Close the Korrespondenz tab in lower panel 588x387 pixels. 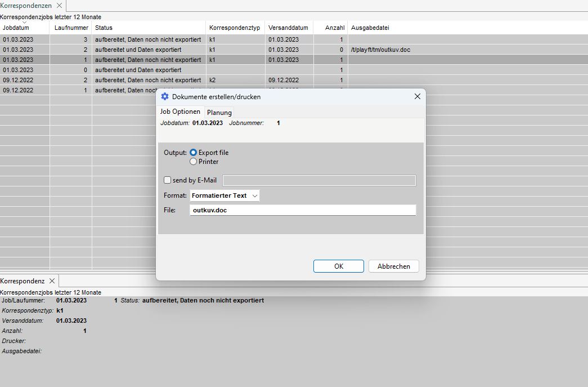52,281
